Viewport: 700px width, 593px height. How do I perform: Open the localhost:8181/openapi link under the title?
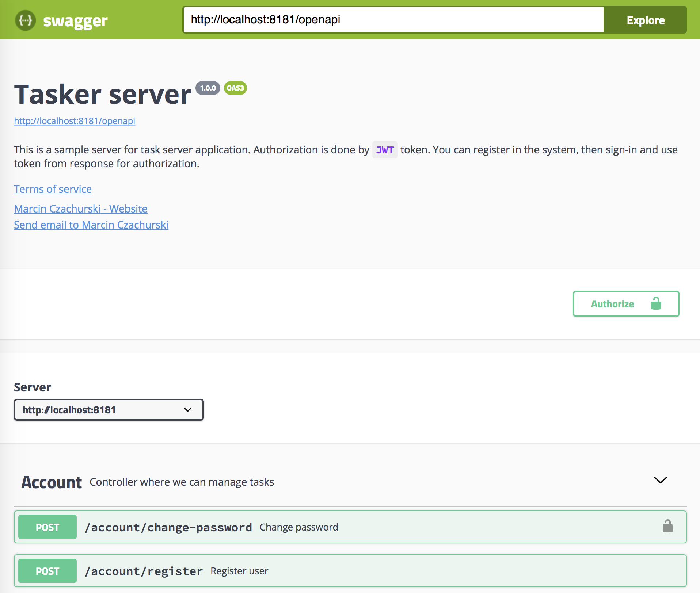pos(75,121)
